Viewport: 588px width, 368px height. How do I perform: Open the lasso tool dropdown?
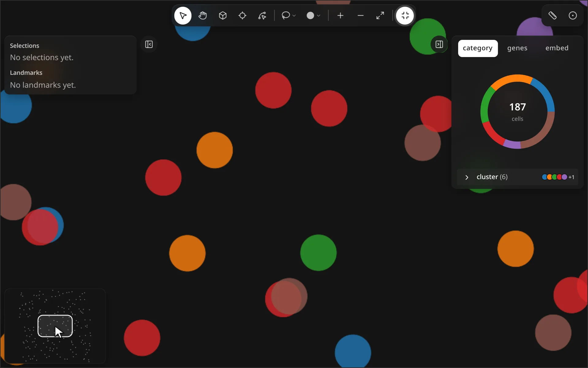click(x=288, y=16)
